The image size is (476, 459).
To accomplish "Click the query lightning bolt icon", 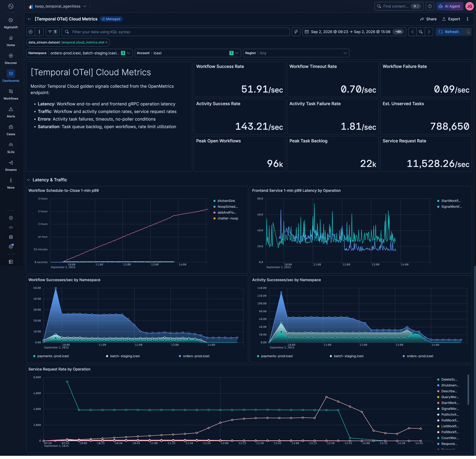I will point(296,32).
